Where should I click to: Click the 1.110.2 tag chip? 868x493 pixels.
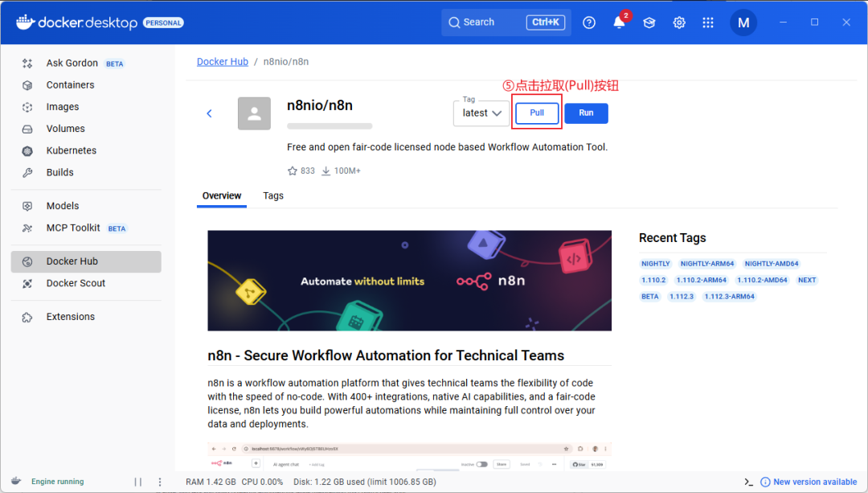pyautogui.click(x=653, y=281)
